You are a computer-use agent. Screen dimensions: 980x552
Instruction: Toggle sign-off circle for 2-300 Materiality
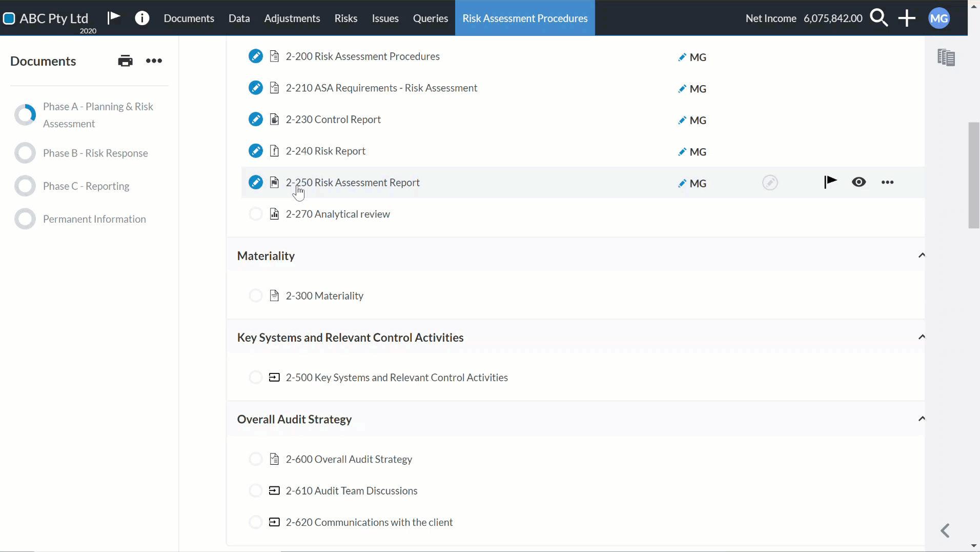point(255,295)
